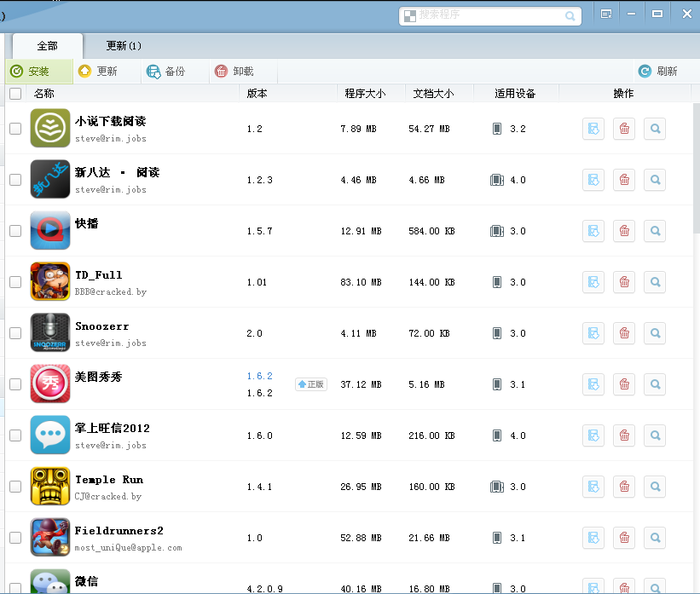Click the TD_Full app icon
The width and height of the screenshot is (700, 594).
click(50, 281)
